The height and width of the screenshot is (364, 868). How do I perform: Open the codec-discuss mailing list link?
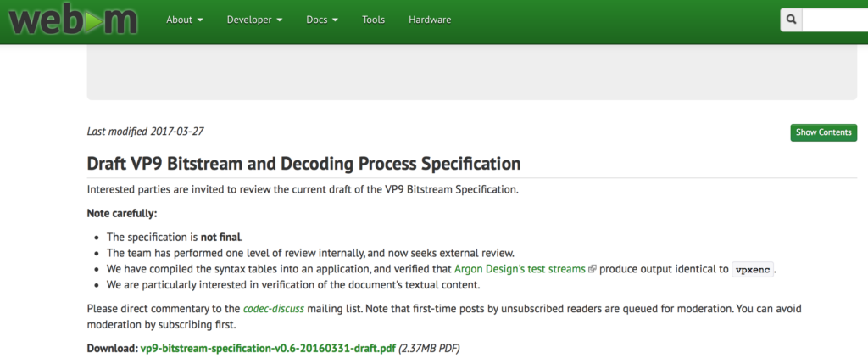click(274, 309)
